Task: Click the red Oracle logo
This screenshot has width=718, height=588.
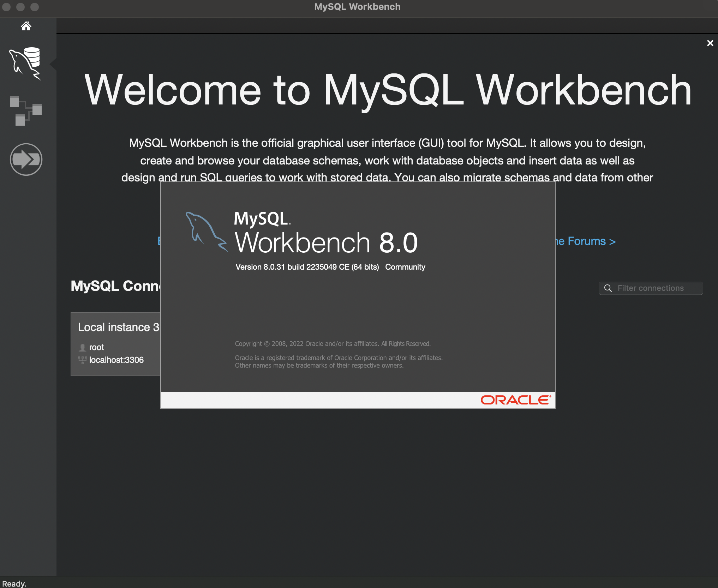Action: (515, 400)
